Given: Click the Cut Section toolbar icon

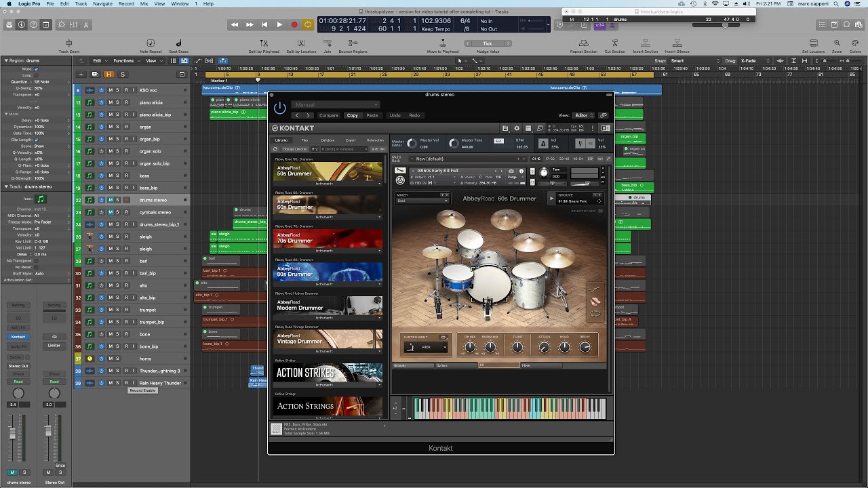Looking at the screenshot, I should point(615,45).
